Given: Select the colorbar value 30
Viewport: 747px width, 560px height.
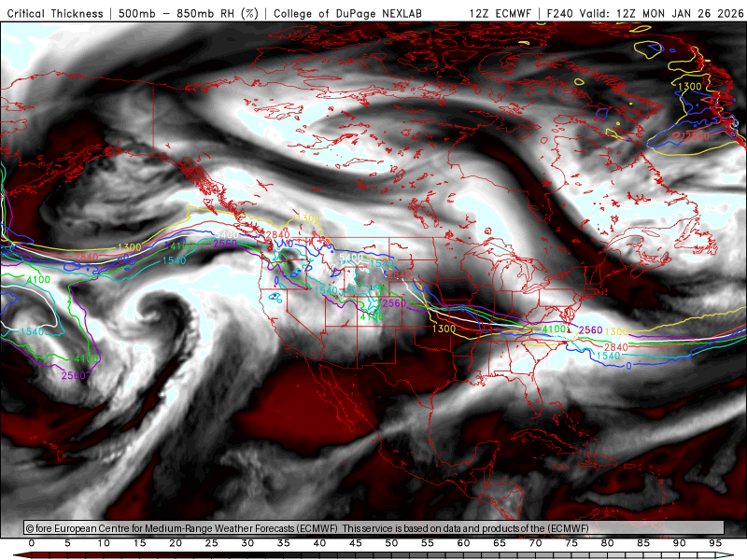Looking at the screenshot, I should (247, 543).
